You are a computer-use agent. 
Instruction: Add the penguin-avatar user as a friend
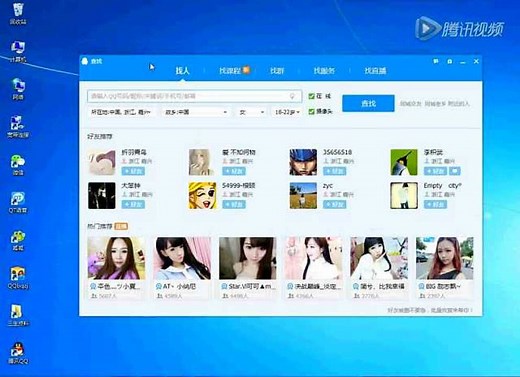[435, 171]
